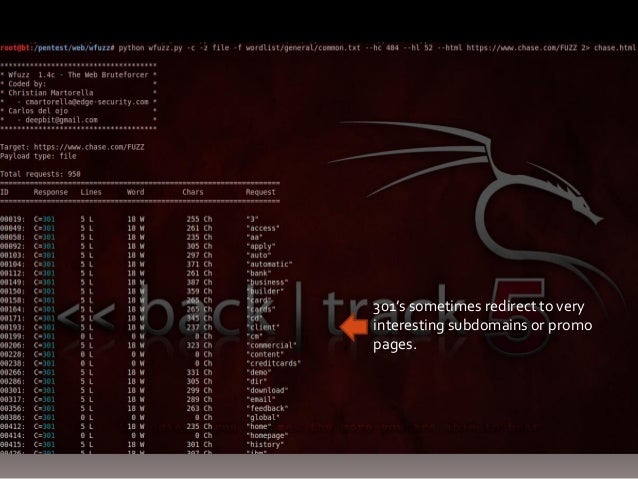
Task: Click the "/pentest/web/wfuzz#" path in the prompt
Action: [x=74, y=48]
